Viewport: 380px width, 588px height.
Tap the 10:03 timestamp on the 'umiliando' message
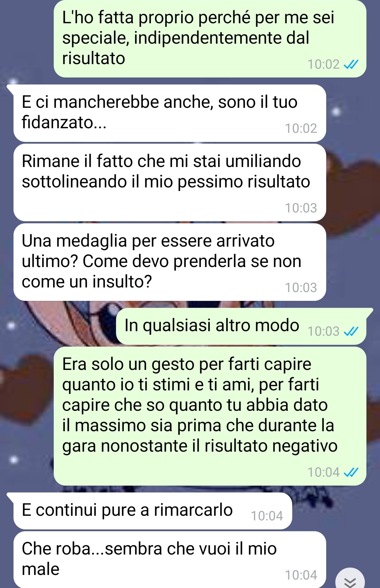tap(301, 208)
